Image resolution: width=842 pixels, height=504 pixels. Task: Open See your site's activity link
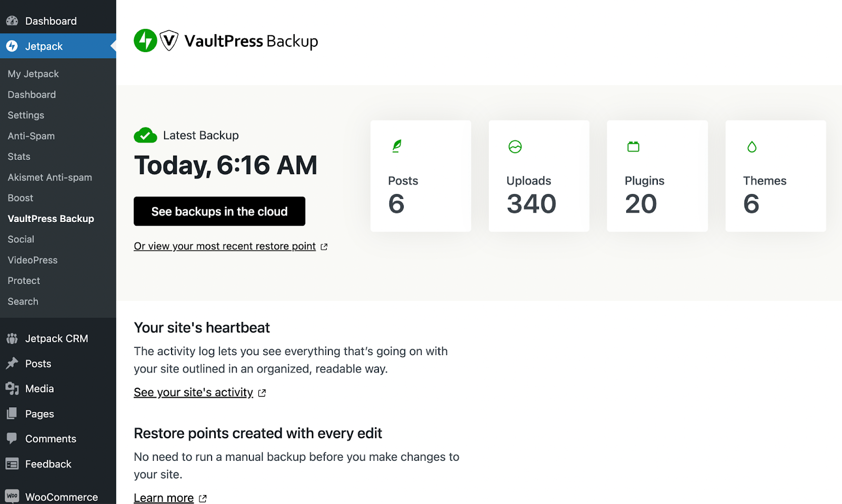193,392
